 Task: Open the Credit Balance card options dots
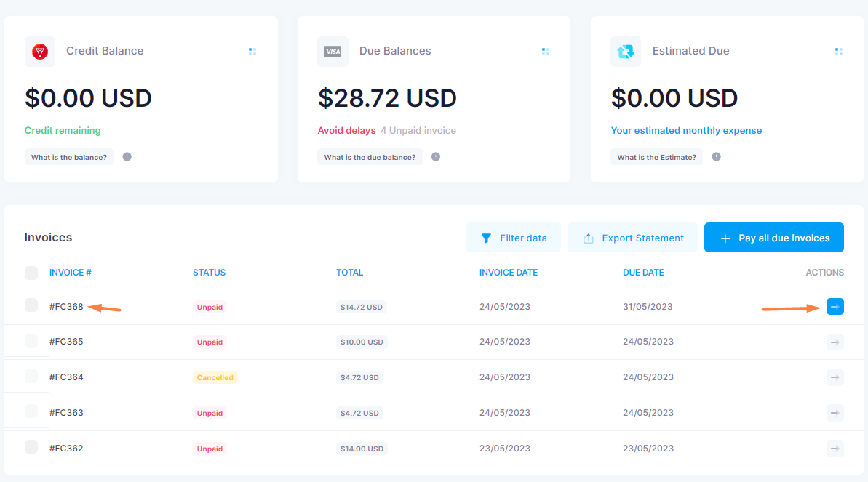252,52
